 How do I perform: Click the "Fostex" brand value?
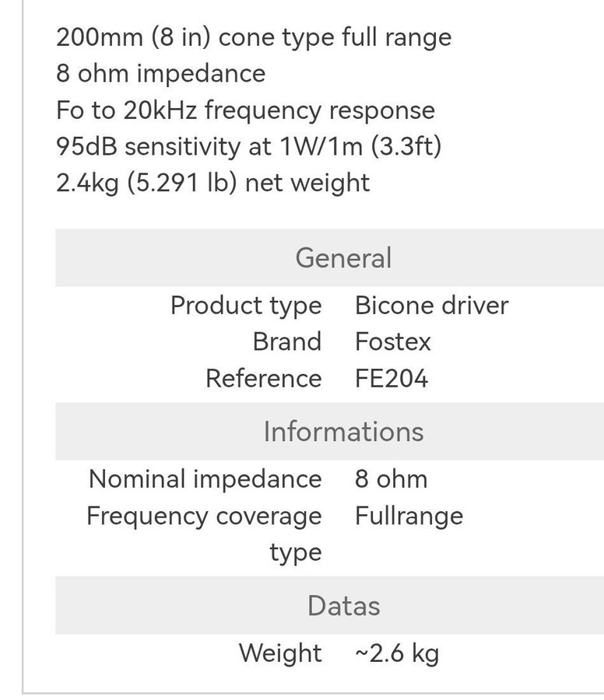tap(392, 341)
